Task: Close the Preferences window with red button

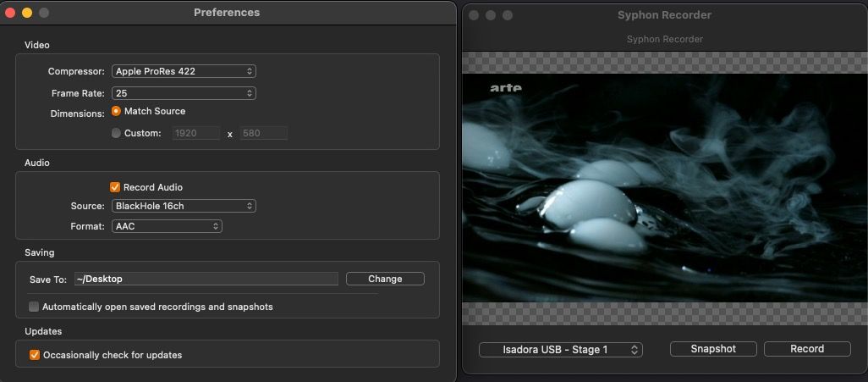Action: click(x=10, y=12)
